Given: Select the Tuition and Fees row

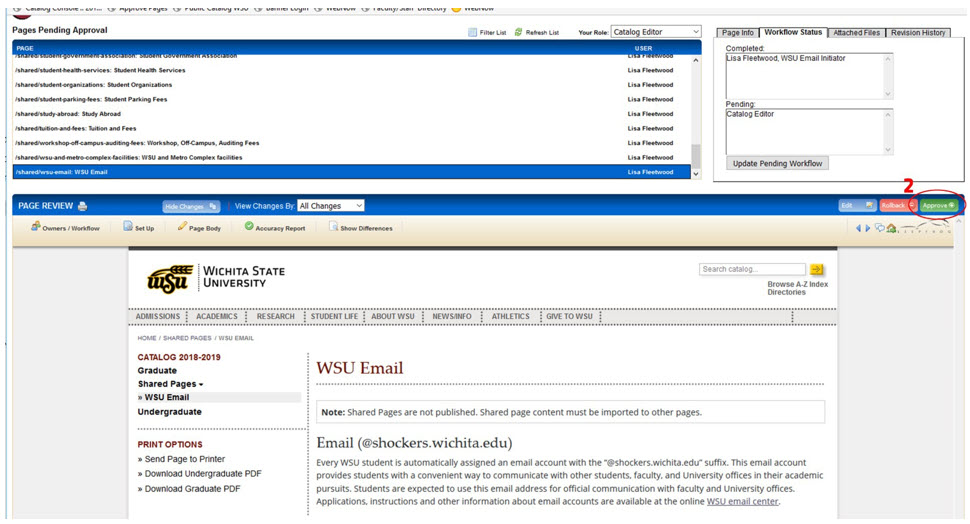Looking at the screenshot, I should click(x=351, y=128).
